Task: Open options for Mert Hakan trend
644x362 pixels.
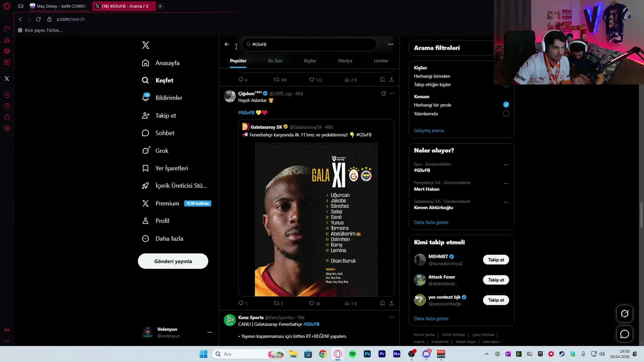Action: pos(506,183)
